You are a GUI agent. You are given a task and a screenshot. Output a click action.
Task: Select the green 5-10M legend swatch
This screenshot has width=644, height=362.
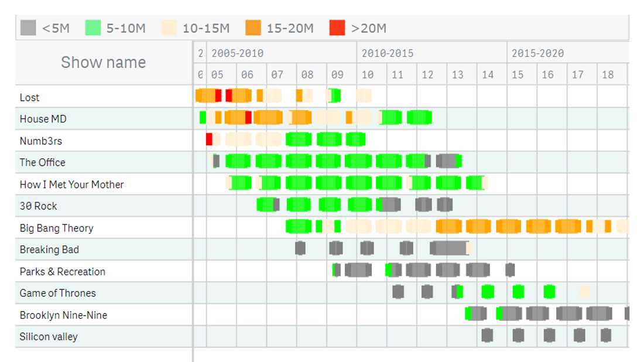(93, 28)
